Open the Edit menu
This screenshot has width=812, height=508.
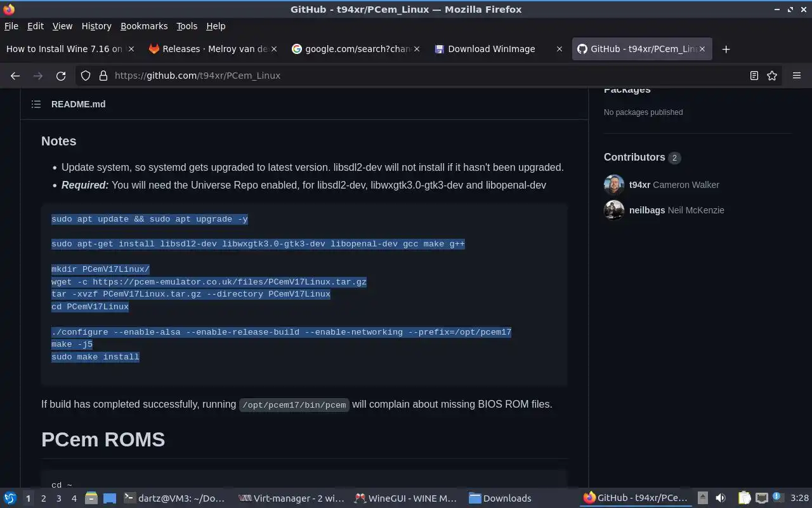click(36, 26)
